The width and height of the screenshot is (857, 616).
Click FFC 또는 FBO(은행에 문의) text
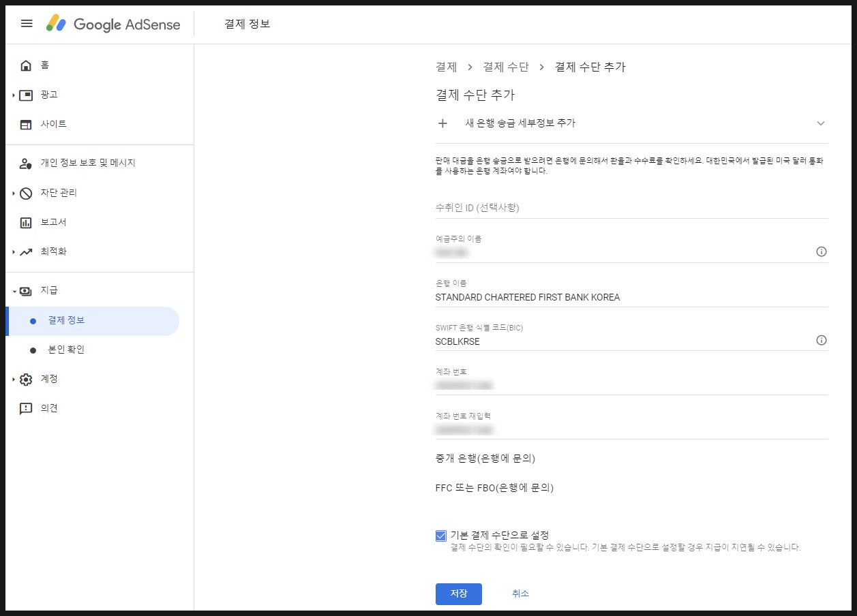click(494, 488)
